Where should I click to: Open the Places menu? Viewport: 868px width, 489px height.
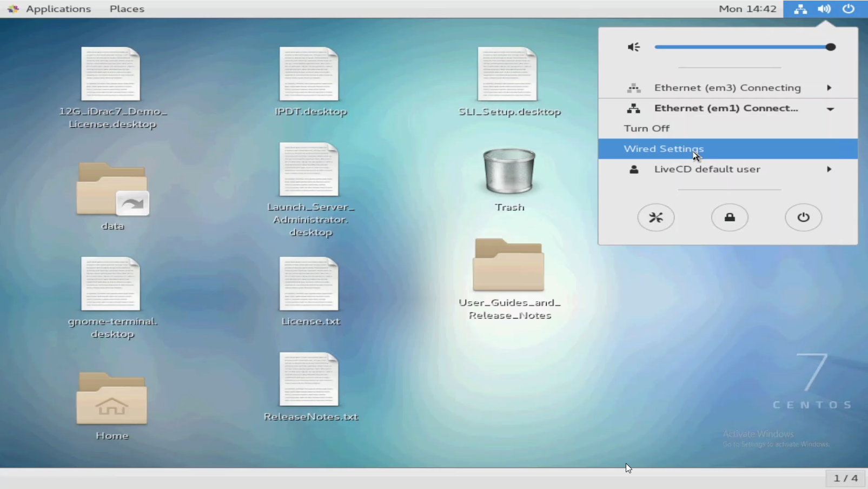pos(127,9)
